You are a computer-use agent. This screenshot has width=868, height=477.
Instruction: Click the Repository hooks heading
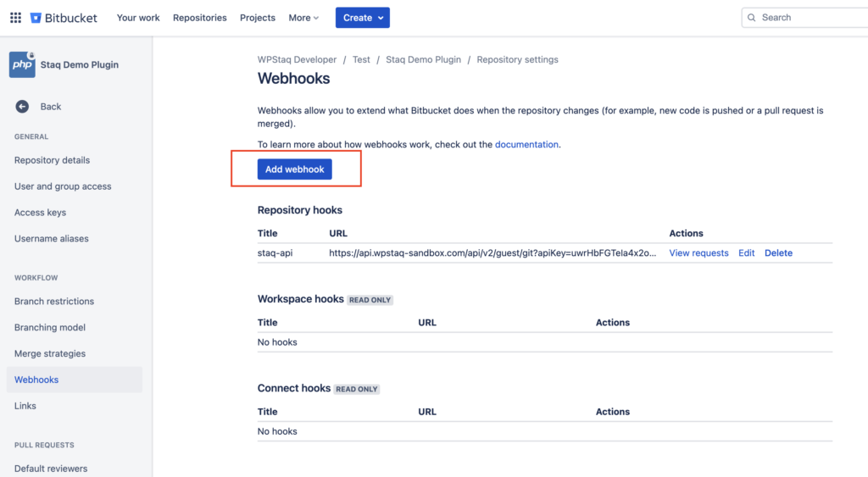pos(299,210)
